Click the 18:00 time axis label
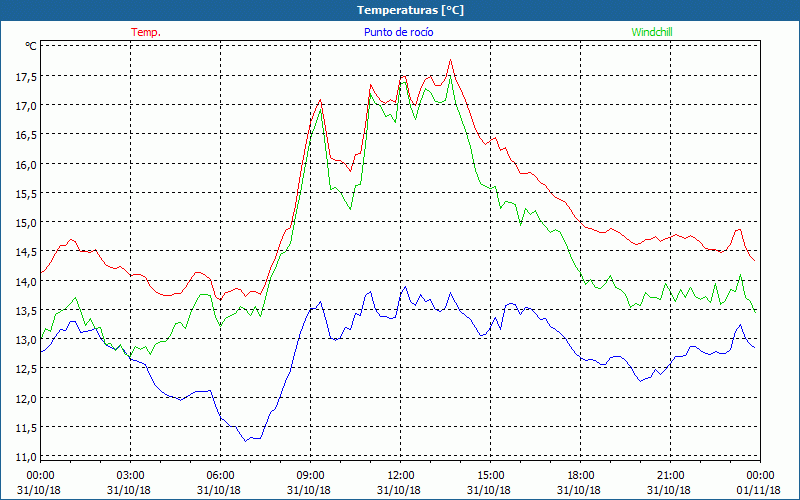The image size is (800, 500). click(x=580, y=476)
